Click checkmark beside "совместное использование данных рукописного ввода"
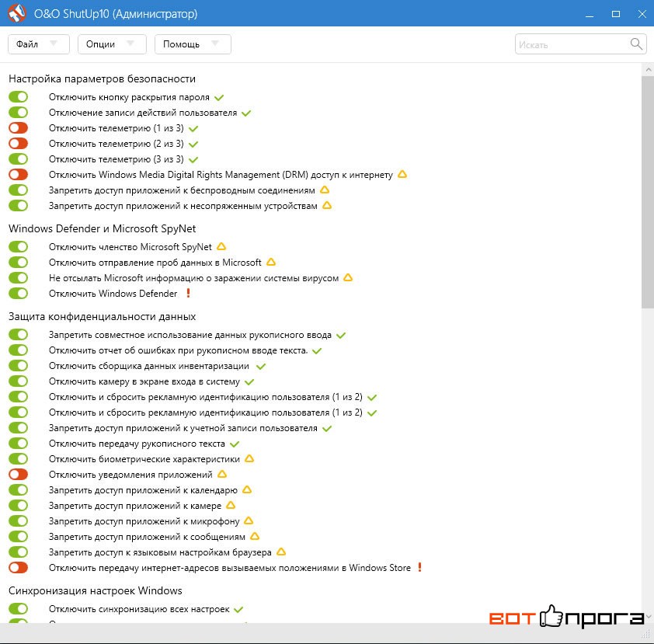The image size is (654, 644). [341, 336]
